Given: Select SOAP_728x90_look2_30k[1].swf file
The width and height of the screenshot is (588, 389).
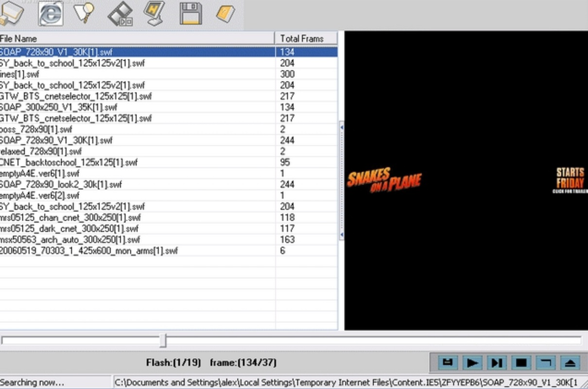Looking at the screenshot, I should 169,184.
